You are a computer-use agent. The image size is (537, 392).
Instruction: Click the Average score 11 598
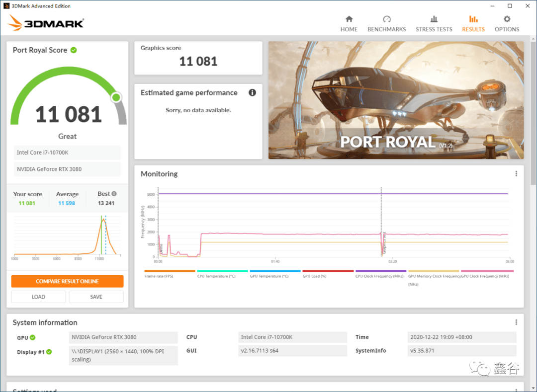coord(67,203)
